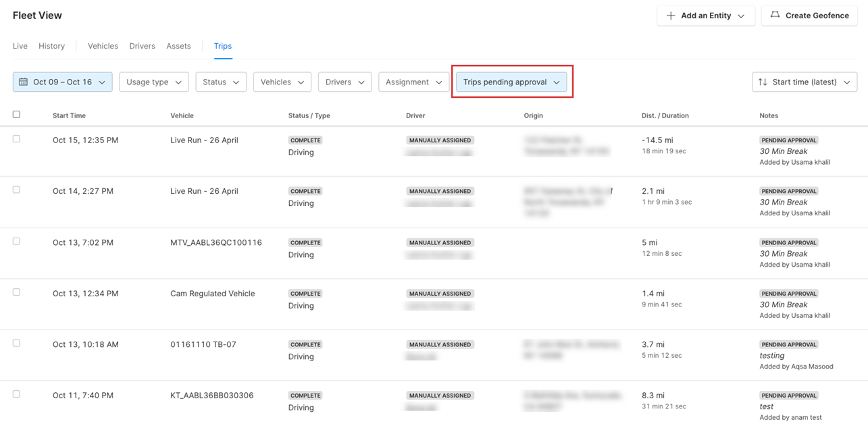Click chevron on Add an Entity button
The height and width of the screenshot is (428, 868).
tap(742, 16)
